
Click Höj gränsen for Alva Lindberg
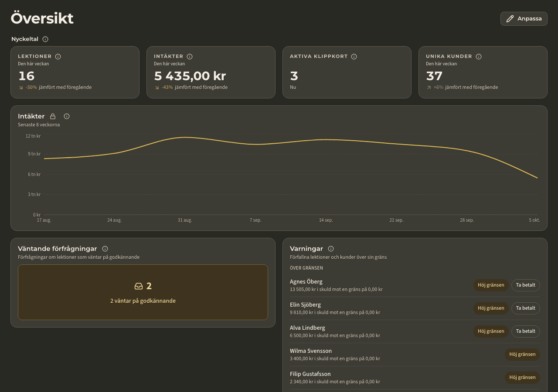pos(491,331)
